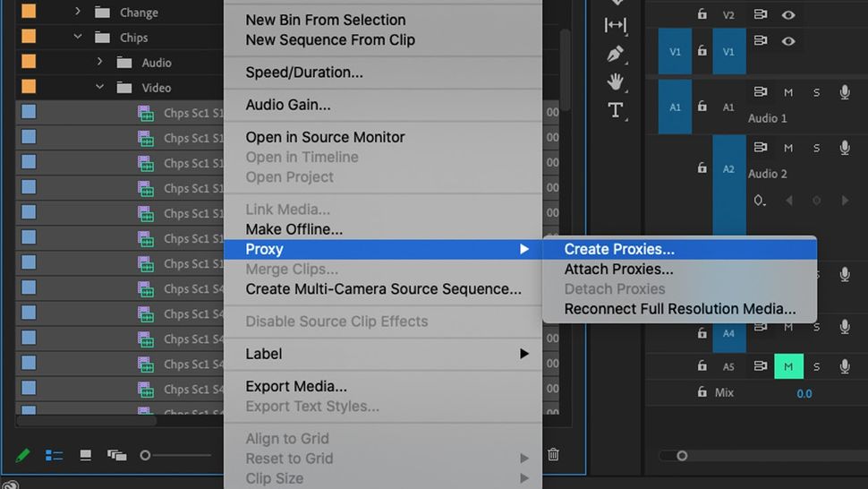Viewport: 868px width, 489px height.
Task: Select the Type tool
Action: [x=615, y=109]
